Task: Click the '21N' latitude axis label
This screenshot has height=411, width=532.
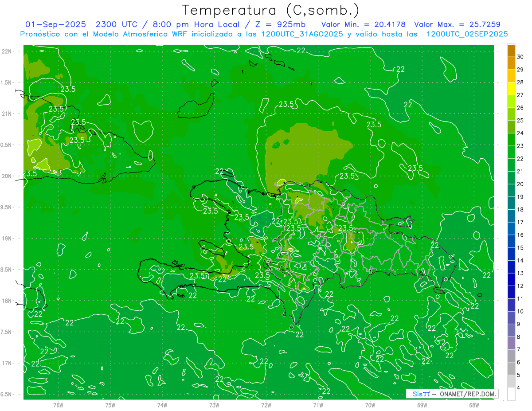Action: point(7,114)
